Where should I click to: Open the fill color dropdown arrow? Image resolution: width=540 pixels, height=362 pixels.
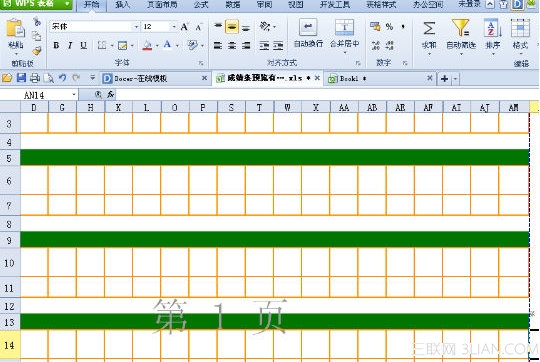(157, 45)
